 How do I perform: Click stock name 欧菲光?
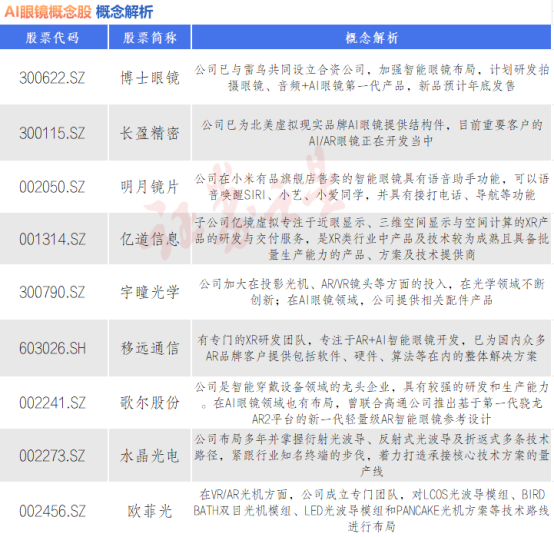tap(150, 511)
